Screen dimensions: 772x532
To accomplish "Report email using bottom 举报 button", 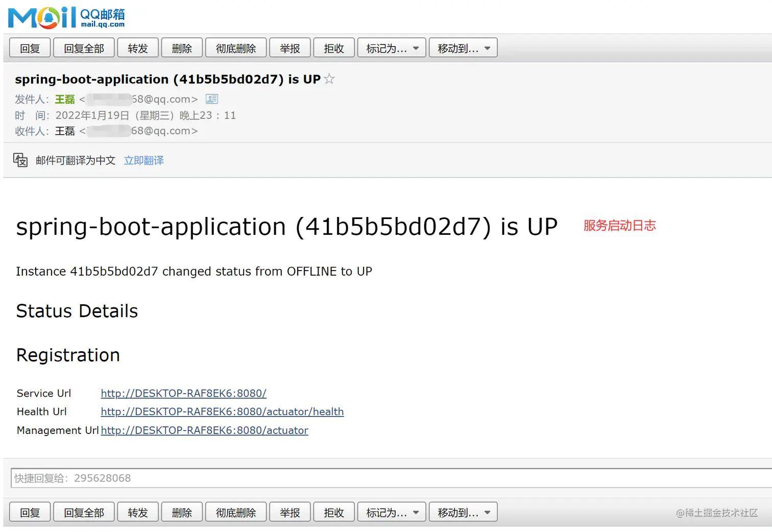I will pos(290,512).
